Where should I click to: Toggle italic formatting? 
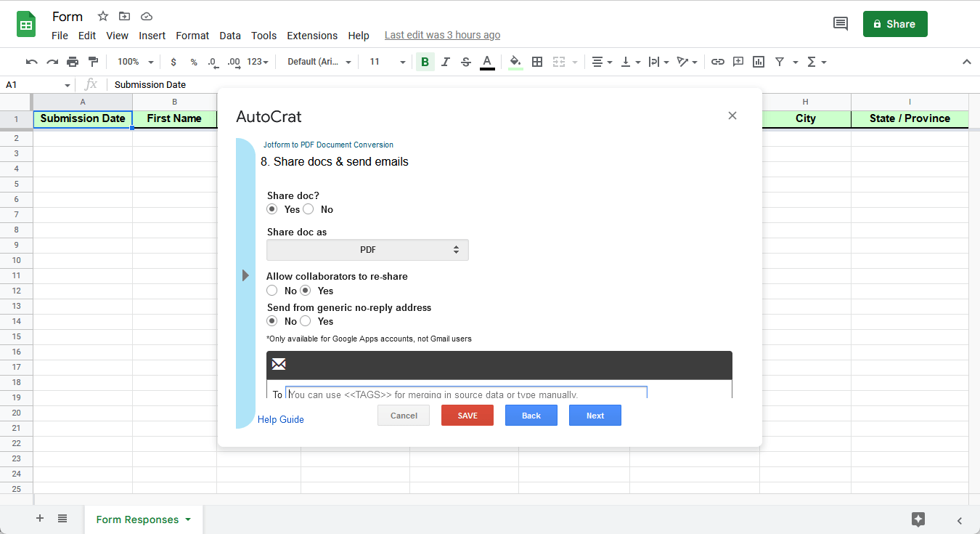coord(446,62)
